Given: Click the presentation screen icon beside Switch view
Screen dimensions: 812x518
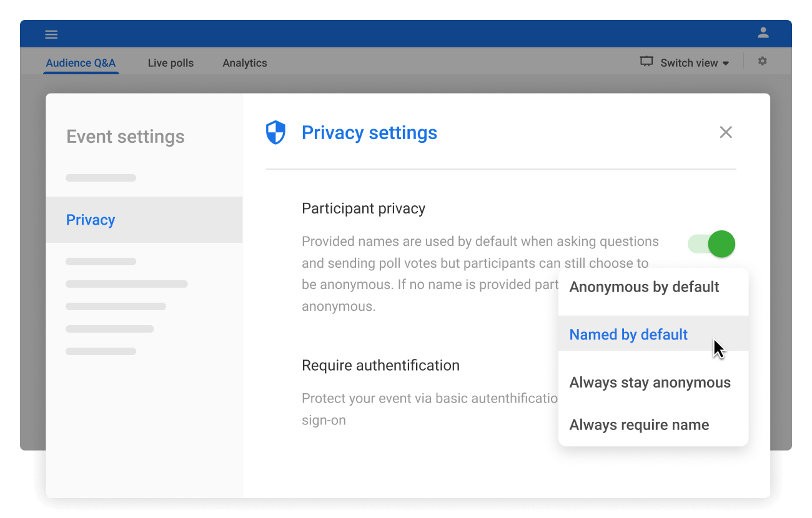Looking at the screenshot, I should [646, 62].
